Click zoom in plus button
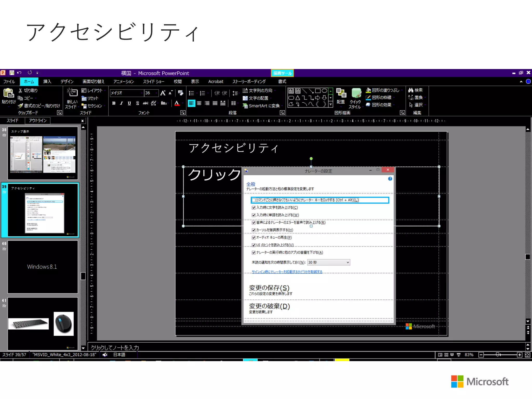The height and width of the screenshot is (399, 532). pos(520,355)
